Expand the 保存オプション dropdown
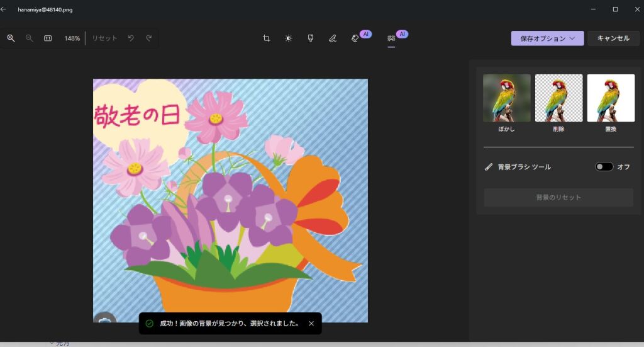Viewport: 644px width, 347px height. pos(547,38)
